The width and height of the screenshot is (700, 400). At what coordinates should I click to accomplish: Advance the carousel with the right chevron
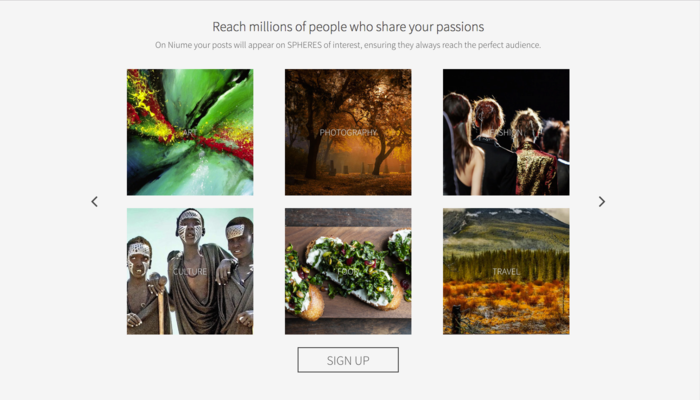602,201
